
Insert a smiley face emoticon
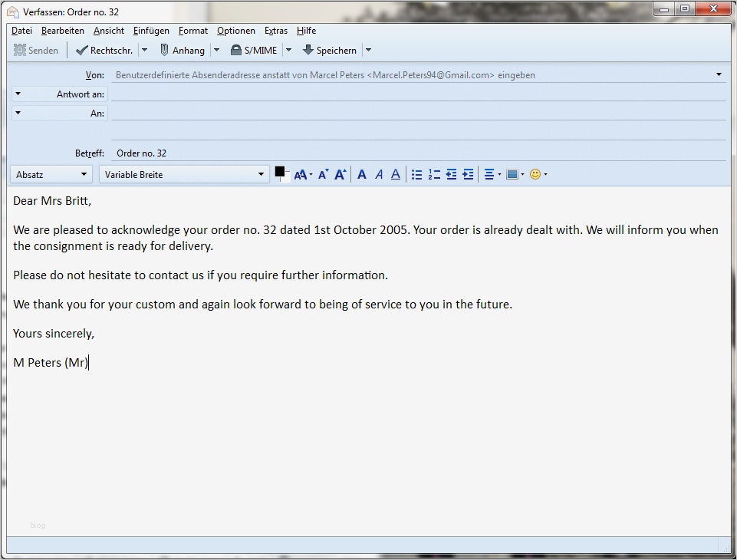click(x=535, y=174)
